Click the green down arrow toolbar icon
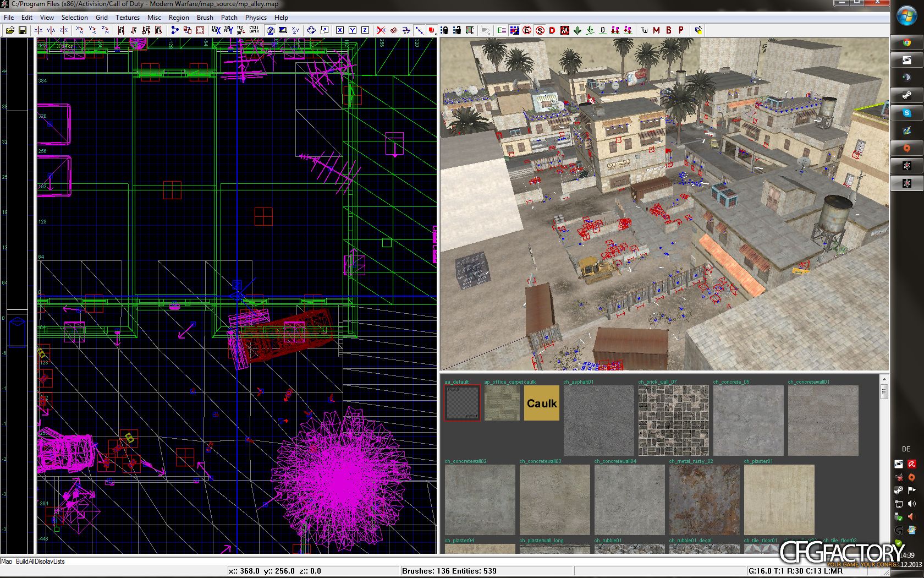 [x=577, y=30]
